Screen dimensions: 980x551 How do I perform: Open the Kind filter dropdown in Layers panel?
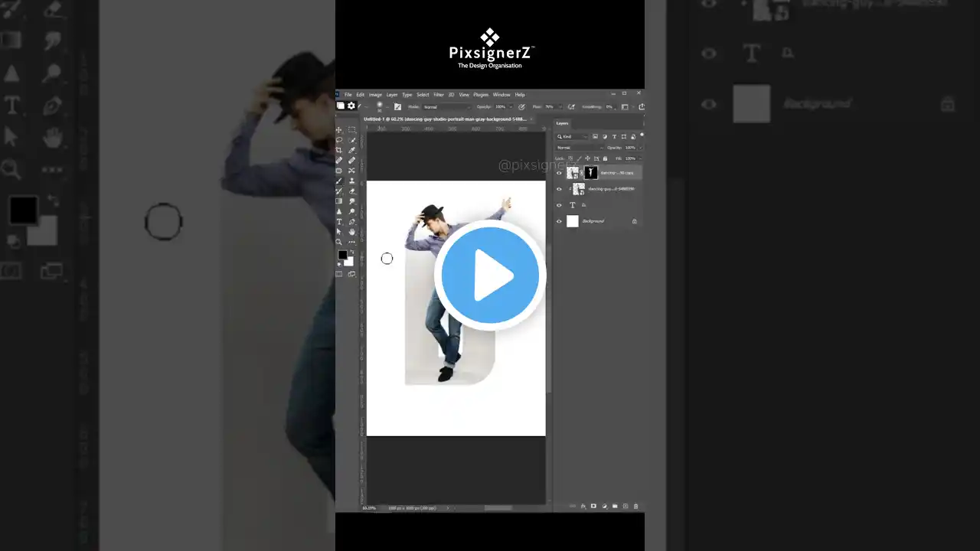[x=570, y=137]
